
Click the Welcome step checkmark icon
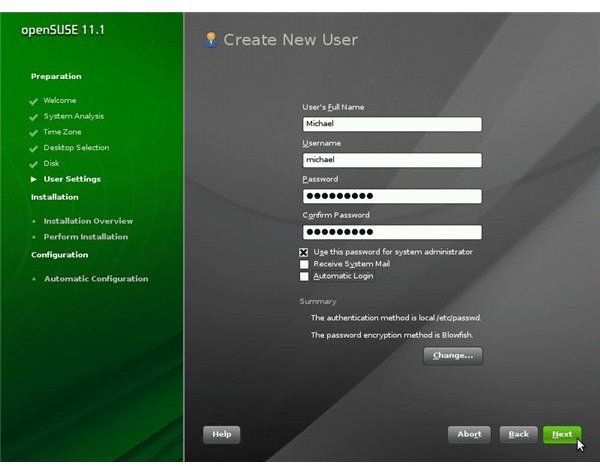click(34, 101)
